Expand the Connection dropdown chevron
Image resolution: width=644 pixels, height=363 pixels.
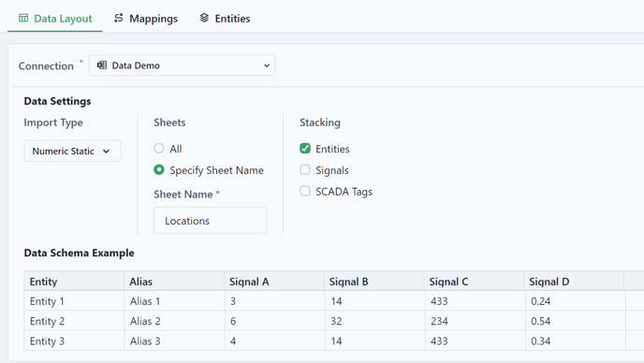coord(267,65)
